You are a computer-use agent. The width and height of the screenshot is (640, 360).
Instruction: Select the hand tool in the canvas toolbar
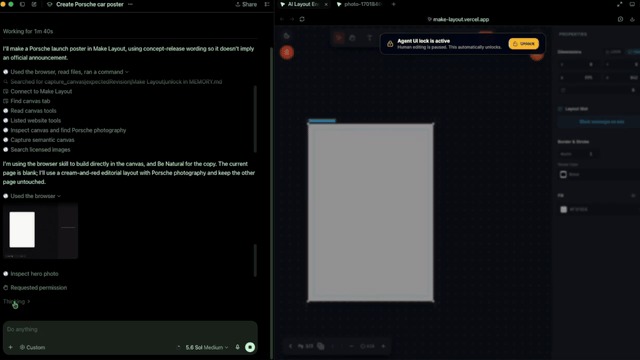pyautogui.click(x=353, y=38)
